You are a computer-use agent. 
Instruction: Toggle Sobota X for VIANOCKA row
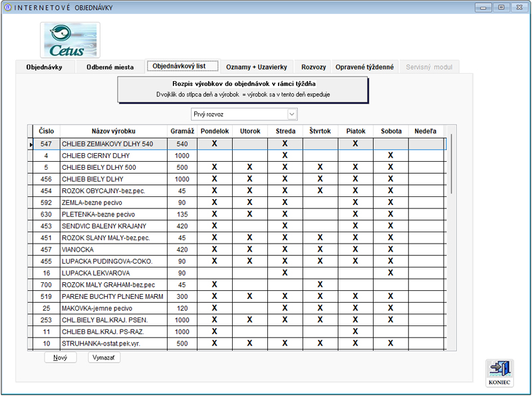[390, 249]
